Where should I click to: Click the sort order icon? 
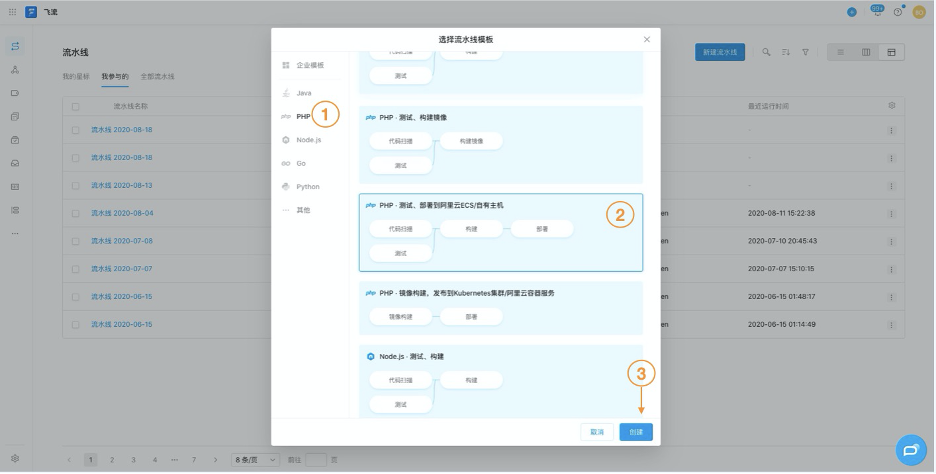coord(786,53)
